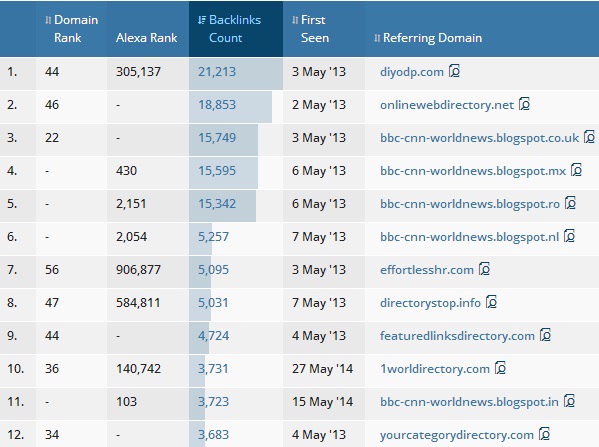The width and height of the screenshot is (599, 447).
Task: Click the 3,731 backlinks count
Action: [213, 369]
